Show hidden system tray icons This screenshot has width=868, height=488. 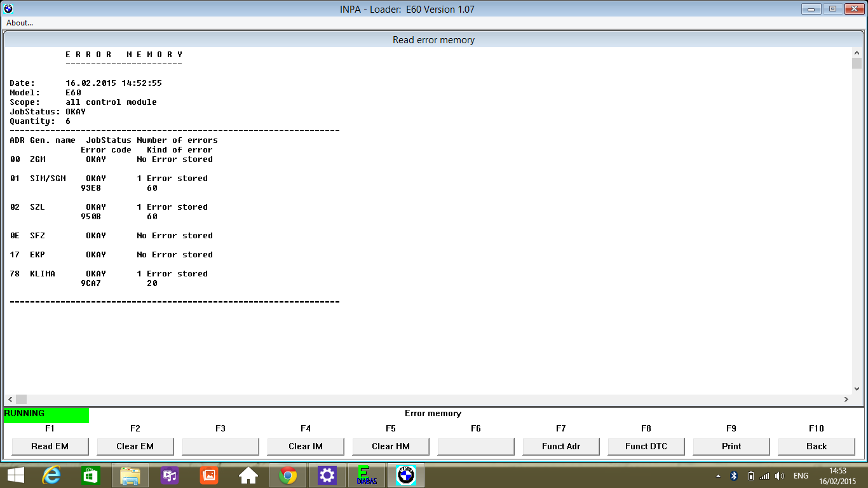tap(718, 476)
